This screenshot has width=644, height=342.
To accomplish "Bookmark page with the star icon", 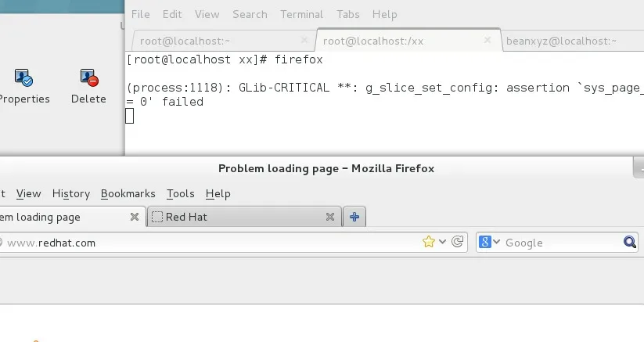I will click(428, 242).
